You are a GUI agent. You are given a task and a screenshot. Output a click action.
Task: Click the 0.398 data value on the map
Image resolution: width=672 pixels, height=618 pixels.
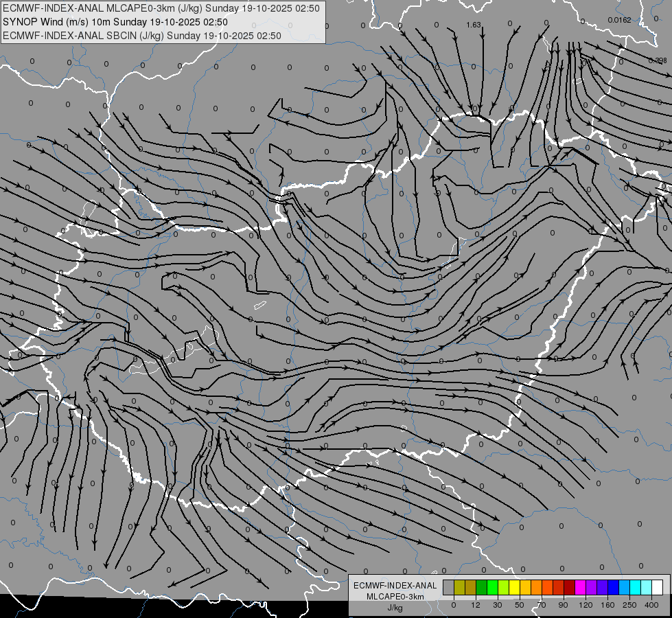(x=658, y=61)
